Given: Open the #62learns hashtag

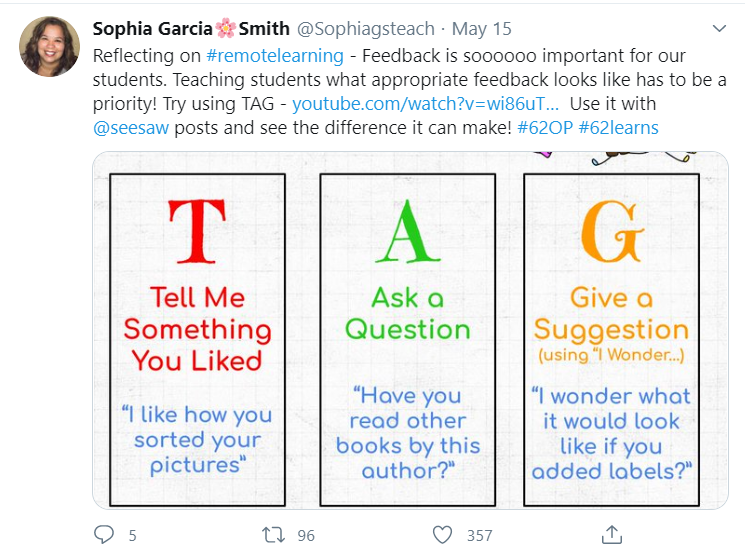Looking at the screenshot, I should point(619,128).
